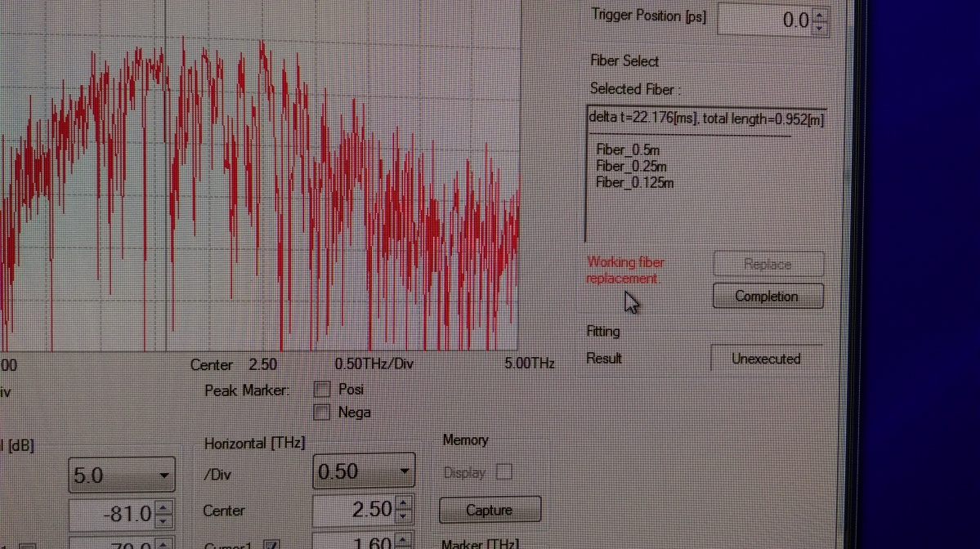The width and height of the screenshot is (980, 549).
Task: Click the greyed-out Replace button
Action: pos(767,265)
